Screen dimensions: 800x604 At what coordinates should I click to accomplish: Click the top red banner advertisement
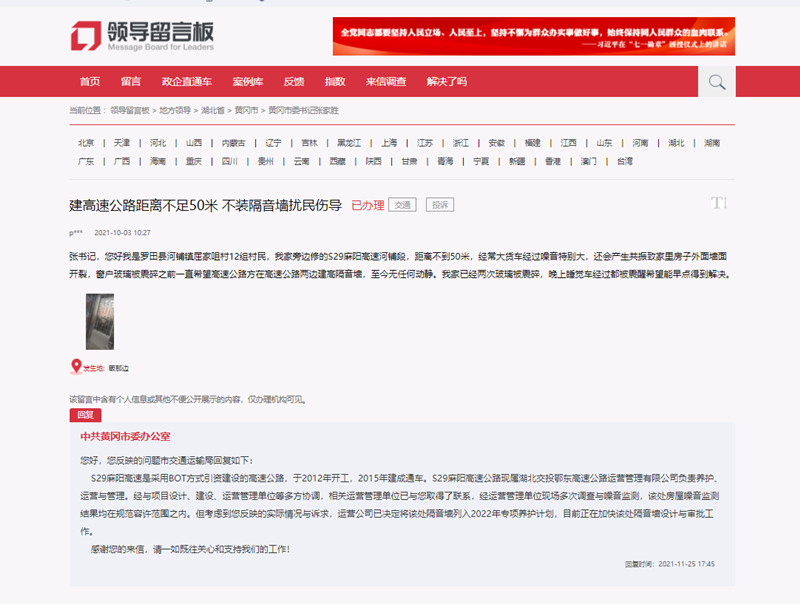click(533, 36)
